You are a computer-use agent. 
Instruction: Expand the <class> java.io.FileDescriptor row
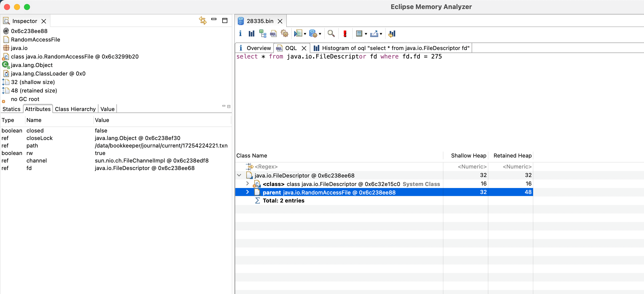248,183
